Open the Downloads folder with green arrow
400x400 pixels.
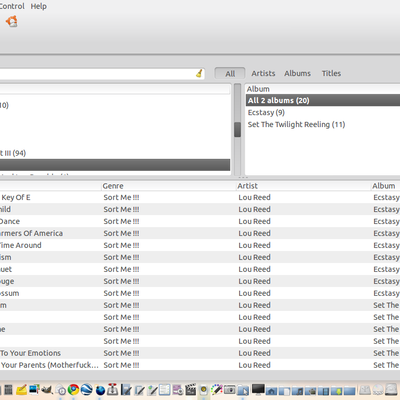coord(337,391)
